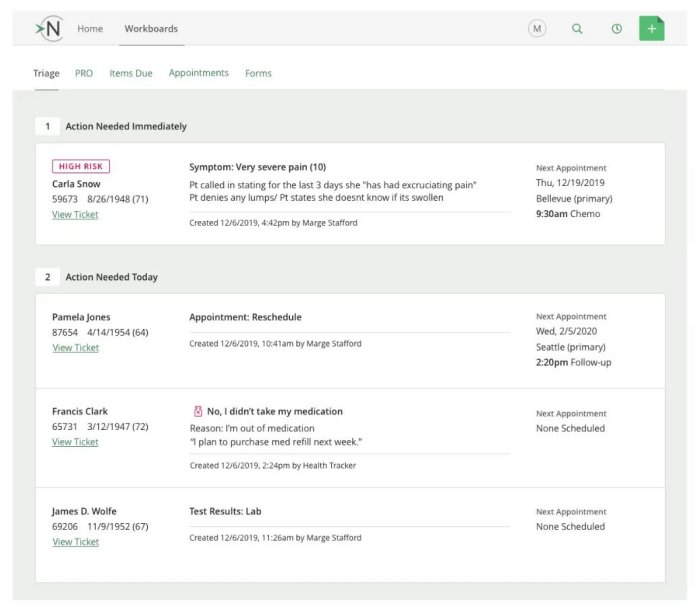Select the Workboards menu item
Image resolution: width=700 pixels, height=612 pixels.
point(151,29)
